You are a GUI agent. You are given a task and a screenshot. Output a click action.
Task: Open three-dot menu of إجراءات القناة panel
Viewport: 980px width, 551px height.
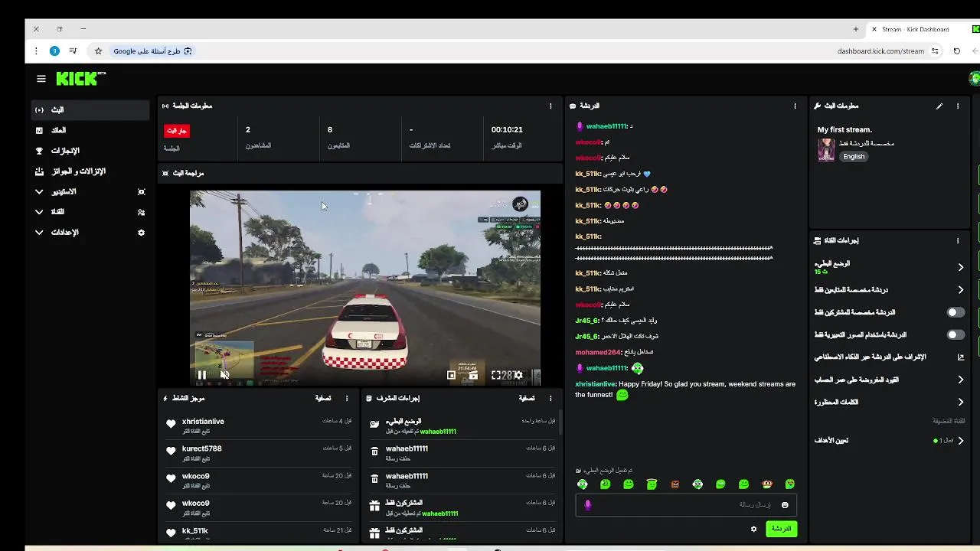(958, 240)
